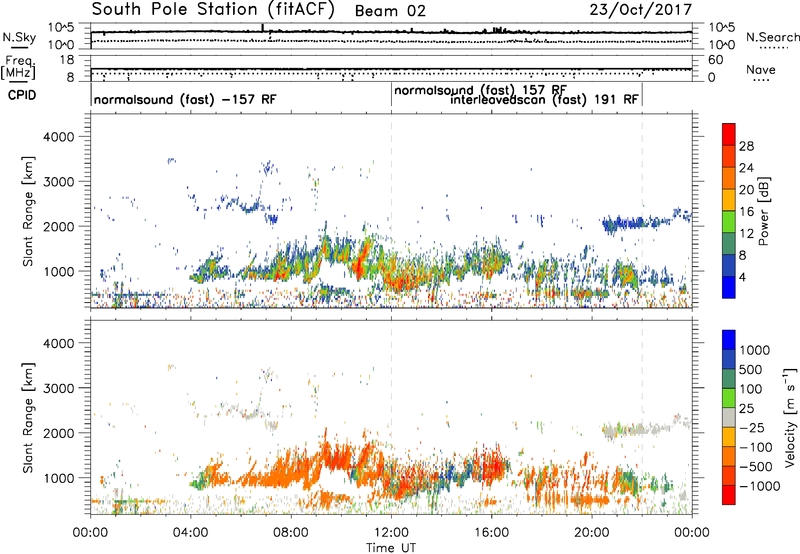Click the Velocity [m s⁻¹] colorbar title

pos(790,417)
